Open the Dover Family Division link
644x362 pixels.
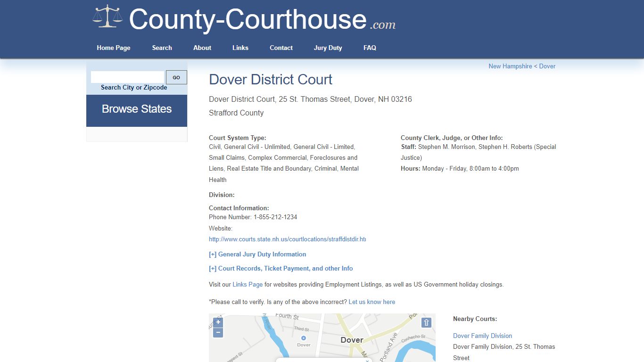[482, 336]
